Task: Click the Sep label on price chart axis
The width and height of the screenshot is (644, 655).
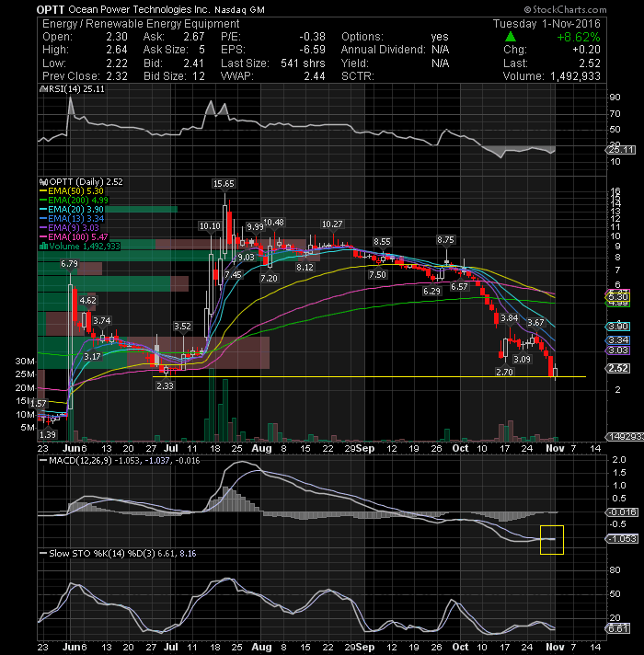Action: pos(365,449)
